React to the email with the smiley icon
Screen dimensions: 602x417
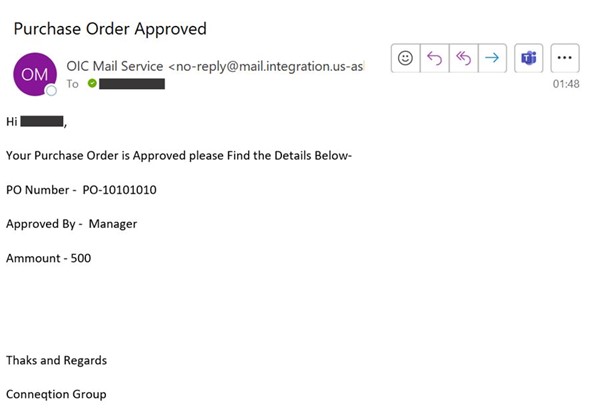click(x=405, y=58)
